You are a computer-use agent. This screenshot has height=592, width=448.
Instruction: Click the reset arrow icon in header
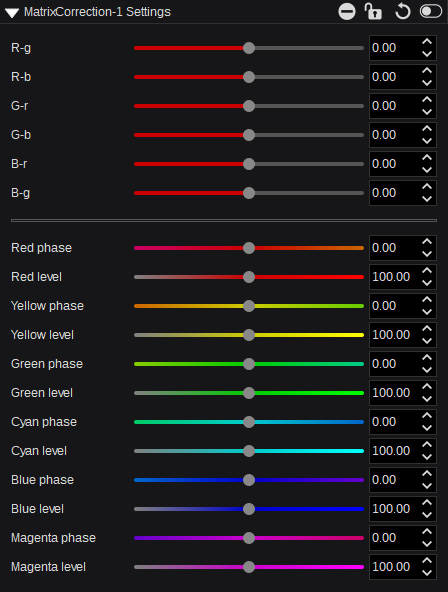pos(402,11)
